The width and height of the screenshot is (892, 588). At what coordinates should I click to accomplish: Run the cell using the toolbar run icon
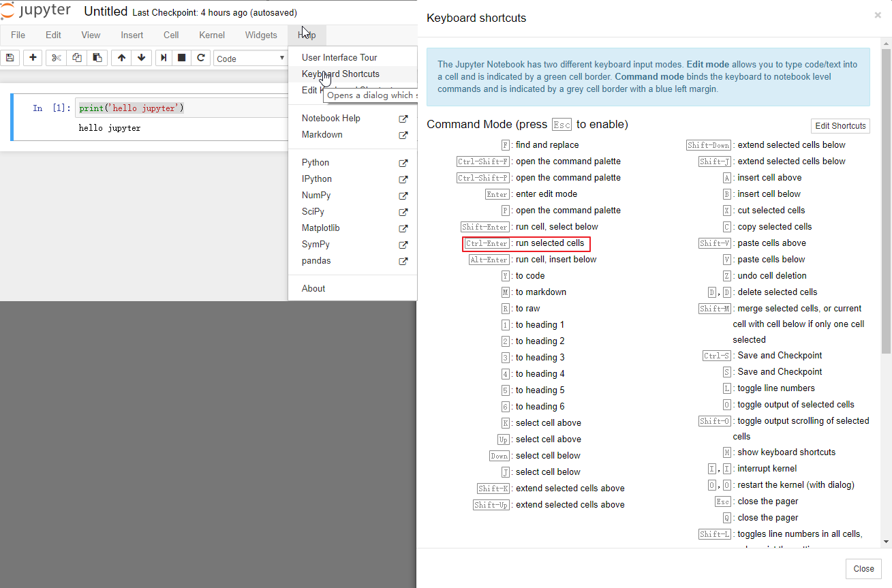164,58
